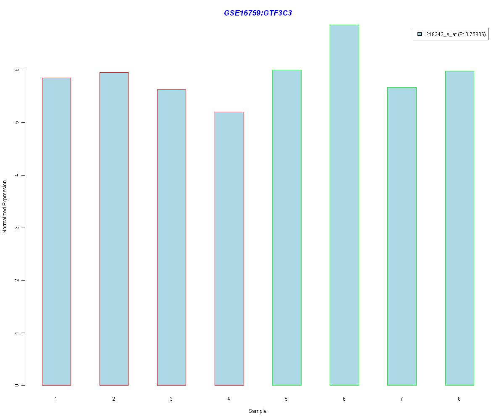504x420 pixels.
Task: Click the x-axis label 1
Action: click(56, 399)
